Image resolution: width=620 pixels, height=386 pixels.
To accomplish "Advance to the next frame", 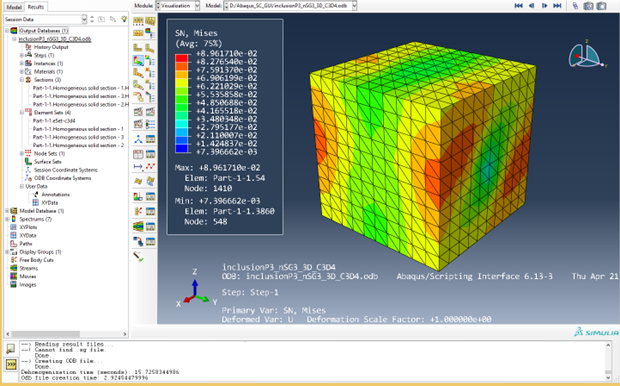I will coord(544,6).
